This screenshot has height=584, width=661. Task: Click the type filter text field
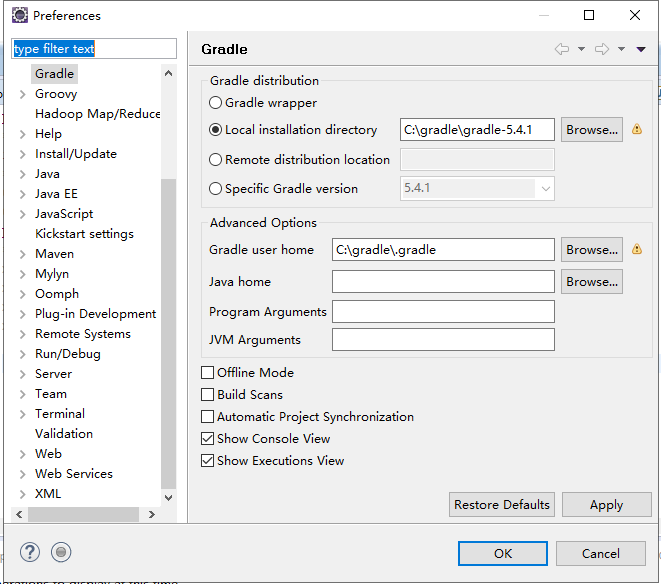(94, 48)
